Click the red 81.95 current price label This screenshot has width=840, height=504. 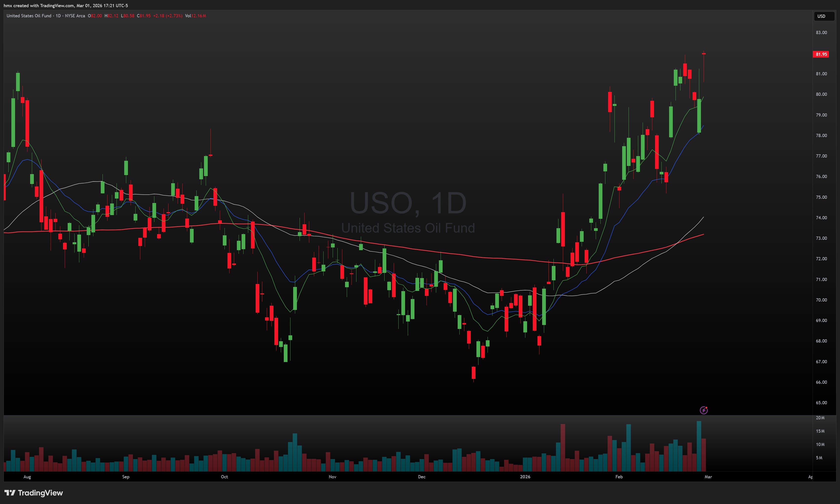tap(821, 54)
